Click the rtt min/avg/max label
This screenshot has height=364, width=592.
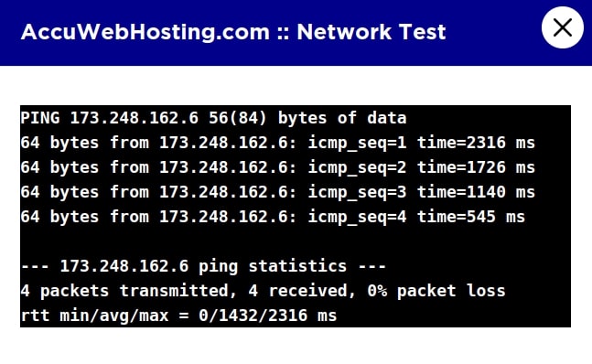click(95, 316)
